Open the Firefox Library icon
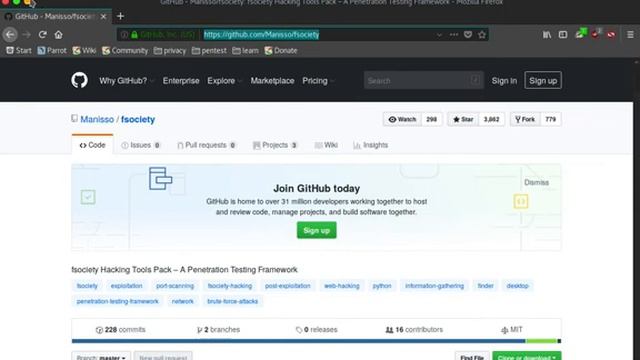Viewport: 640px width, 360px height. point(547,35)
